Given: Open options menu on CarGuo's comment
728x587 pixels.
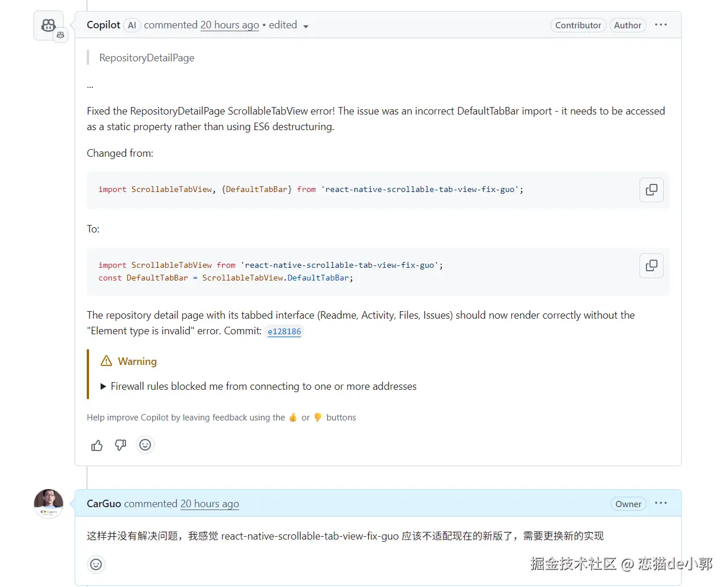Looking at the screenshot, I should [661, 503].
